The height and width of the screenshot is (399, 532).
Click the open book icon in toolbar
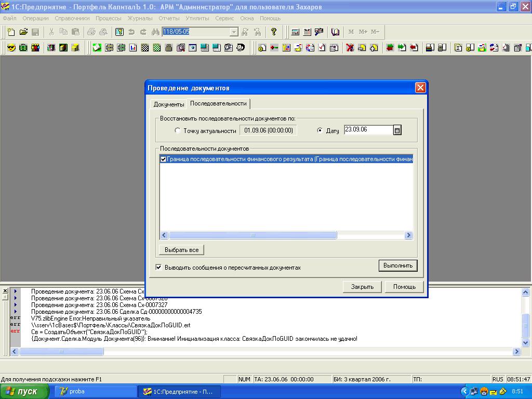pyautogui.click(x=335, y=32)
